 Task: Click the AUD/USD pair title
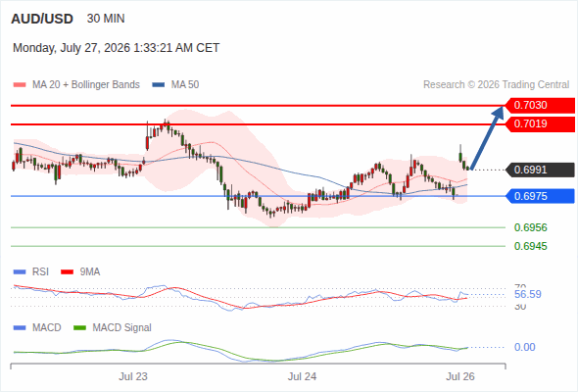pos(42,19)
